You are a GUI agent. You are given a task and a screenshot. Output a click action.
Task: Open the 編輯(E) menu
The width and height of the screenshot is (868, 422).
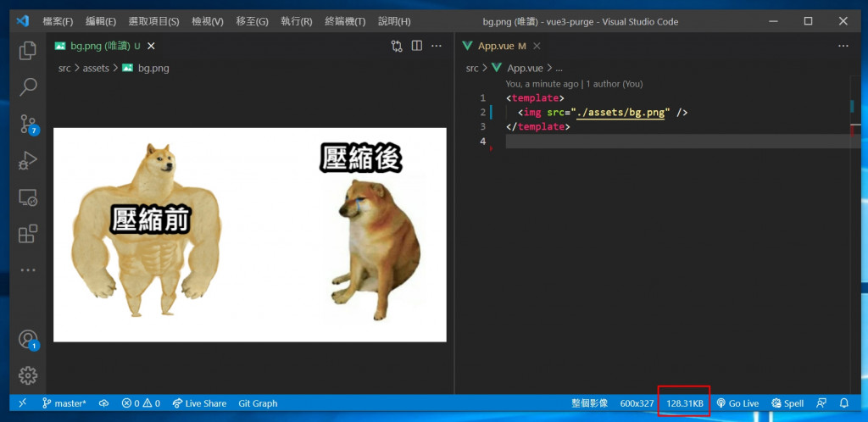tap(101, 21)
